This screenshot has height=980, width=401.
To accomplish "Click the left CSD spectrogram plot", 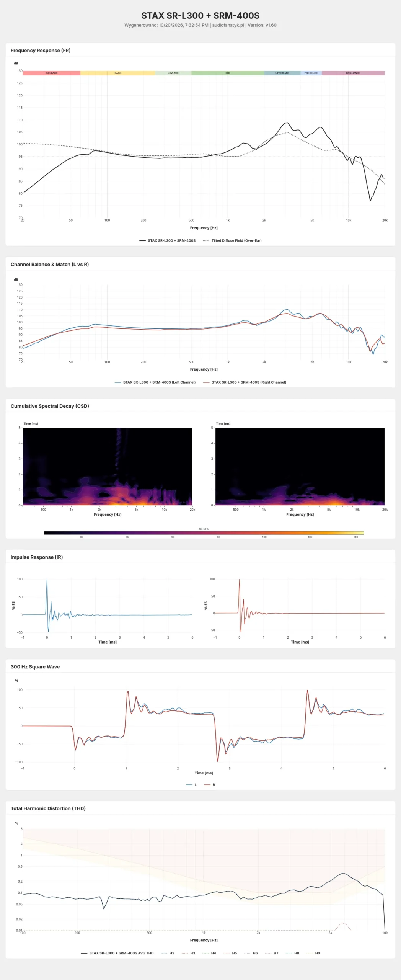I will (x=108, y=467).
